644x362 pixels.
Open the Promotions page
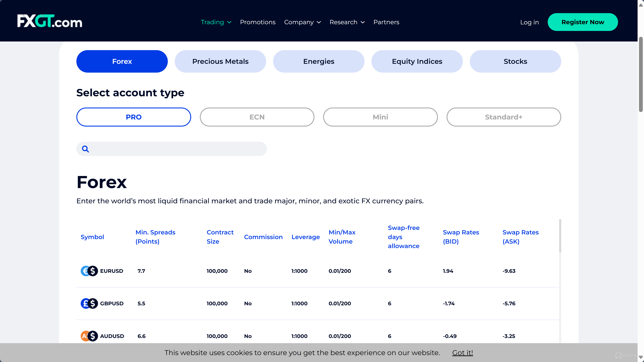(x=257, y=22)
